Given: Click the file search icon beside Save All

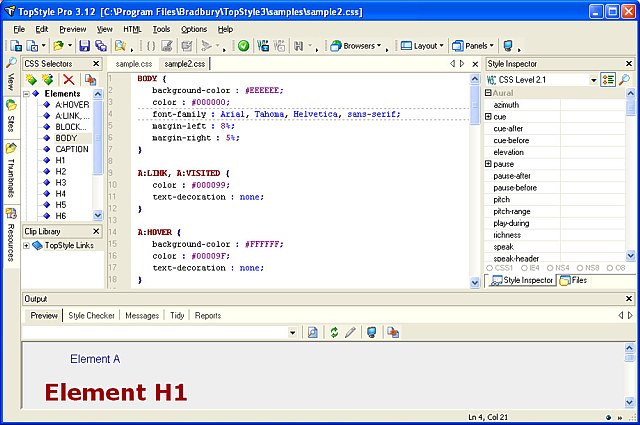Looking at the screenshot, I should click(120, 46).
